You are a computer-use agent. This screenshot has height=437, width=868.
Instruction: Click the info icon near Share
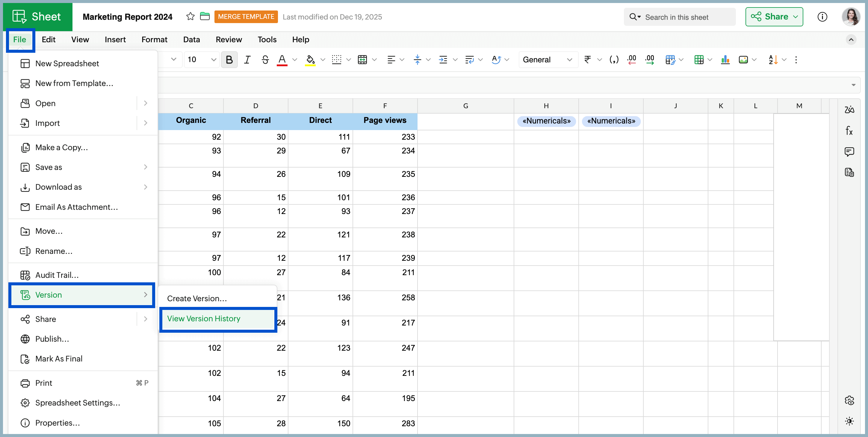[x=822, y=16]
